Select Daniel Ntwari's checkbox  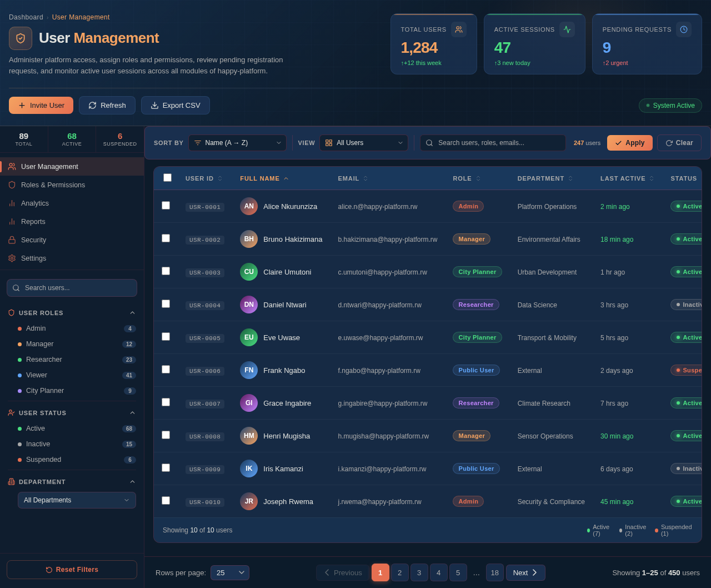(x=166, y=304)
